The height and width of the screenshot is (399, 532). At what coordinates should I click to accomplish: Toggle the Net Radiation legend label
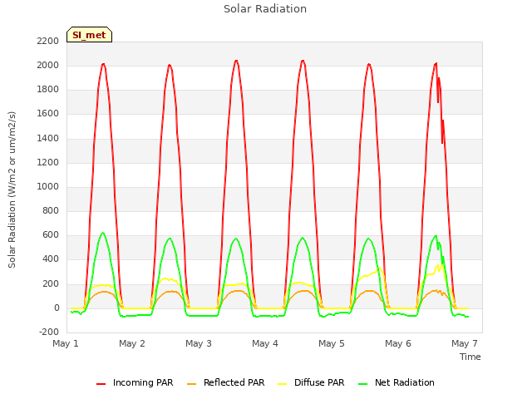coord(405,382)
